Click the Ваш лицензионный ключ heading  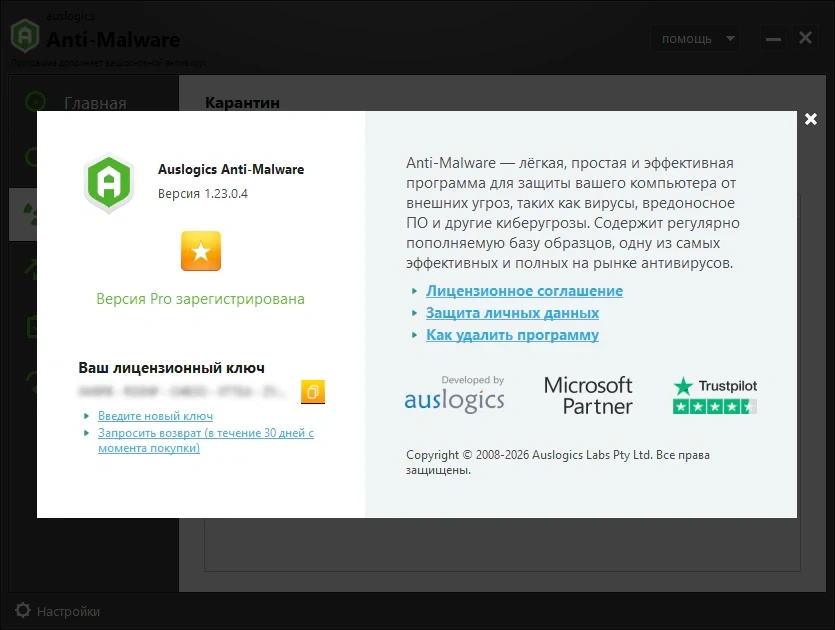[x=171, y=368]
